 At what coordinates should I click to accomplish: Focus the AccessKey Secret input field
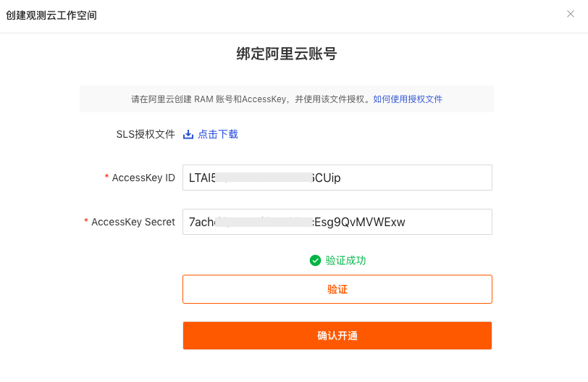[337, 222]
